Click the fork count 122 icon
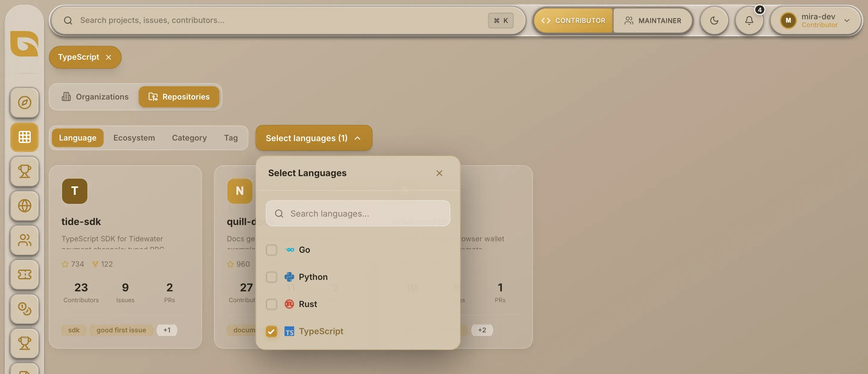Viewport: 868px width, 374px height. pos(95,264)
